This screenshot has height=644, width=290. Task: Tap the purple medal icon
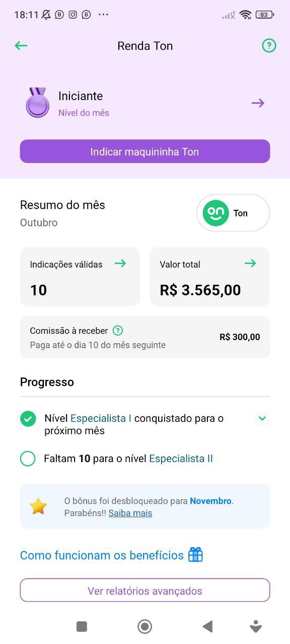click(38, 103)
